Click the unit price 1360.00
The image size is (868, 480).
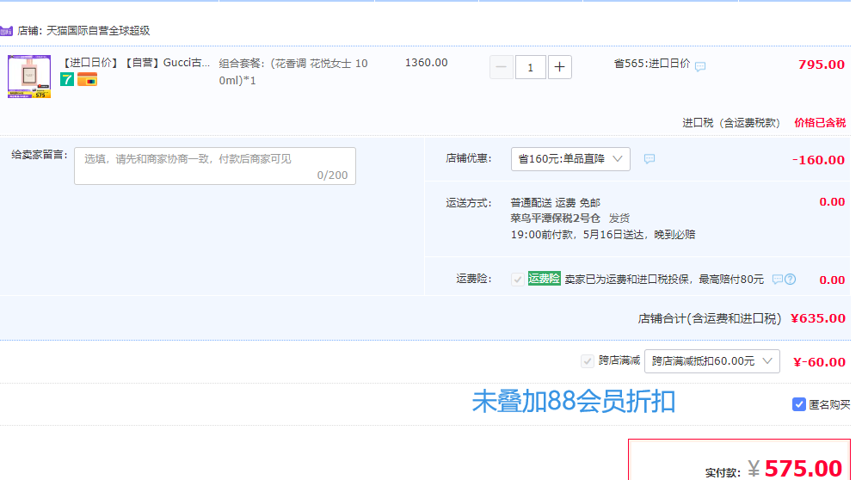426,63
